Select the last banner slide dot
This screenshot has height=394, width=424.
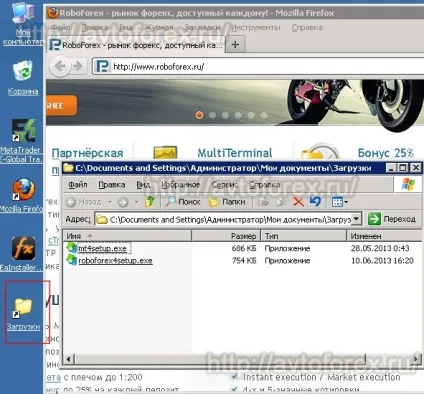coord(264,115)
